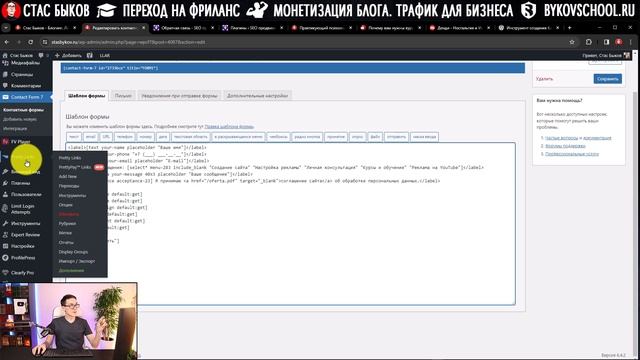
Task: Choose Рубрики in the flyout menu
Action: coord(67,224)
